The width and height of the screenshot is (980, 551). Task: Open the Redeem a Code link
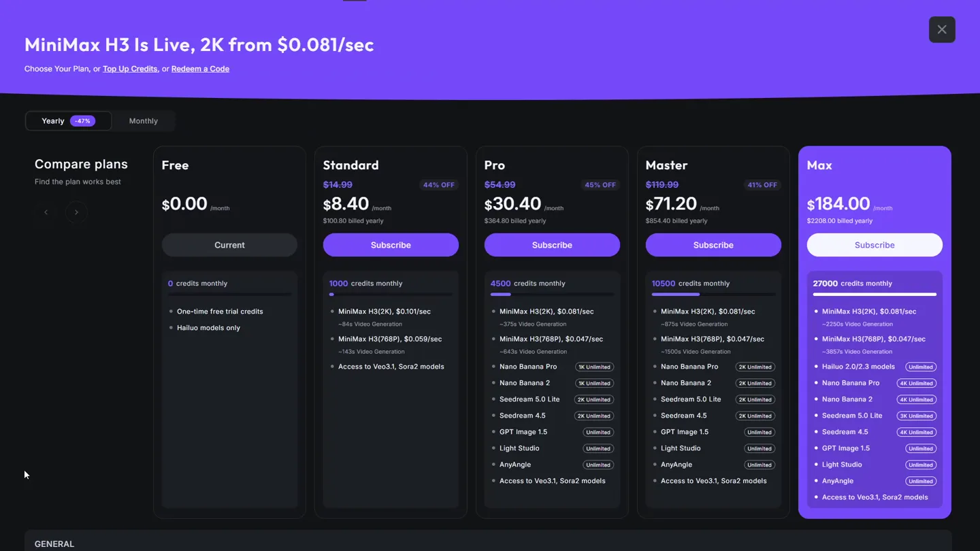[x=200, y=69]
